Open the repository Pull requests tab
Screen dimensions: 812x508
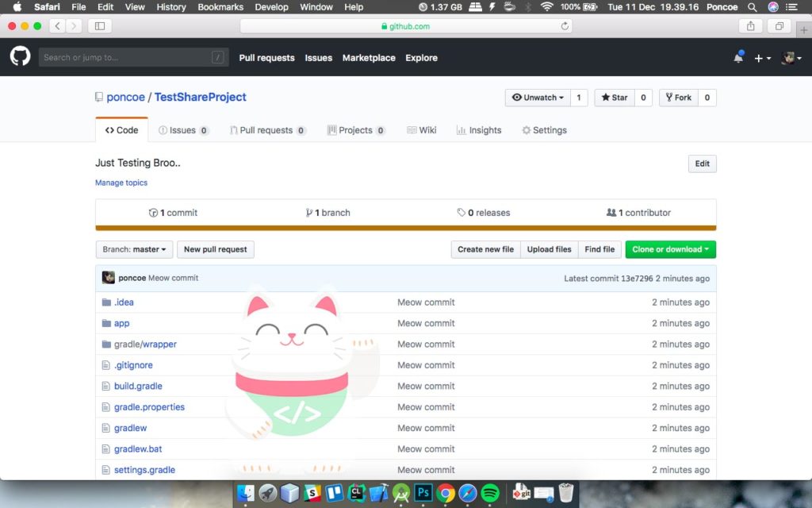[268, 130]
